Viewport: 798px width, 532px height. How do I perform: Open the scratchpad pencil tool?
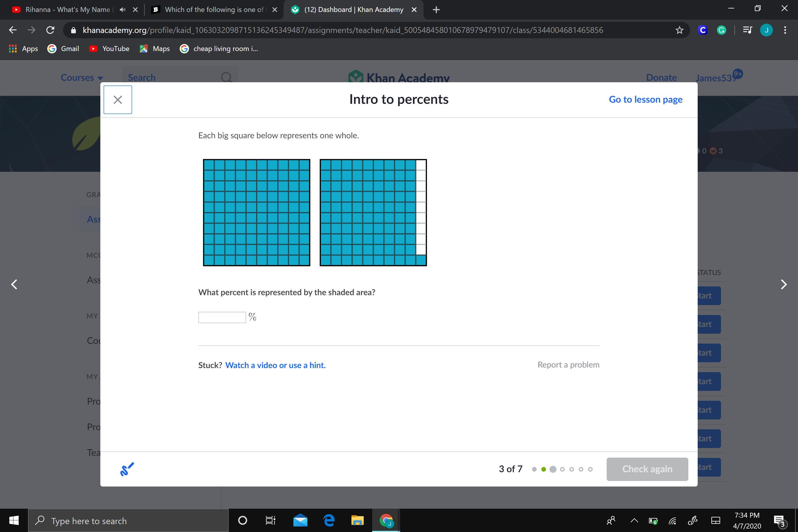[x=127, y=469]
